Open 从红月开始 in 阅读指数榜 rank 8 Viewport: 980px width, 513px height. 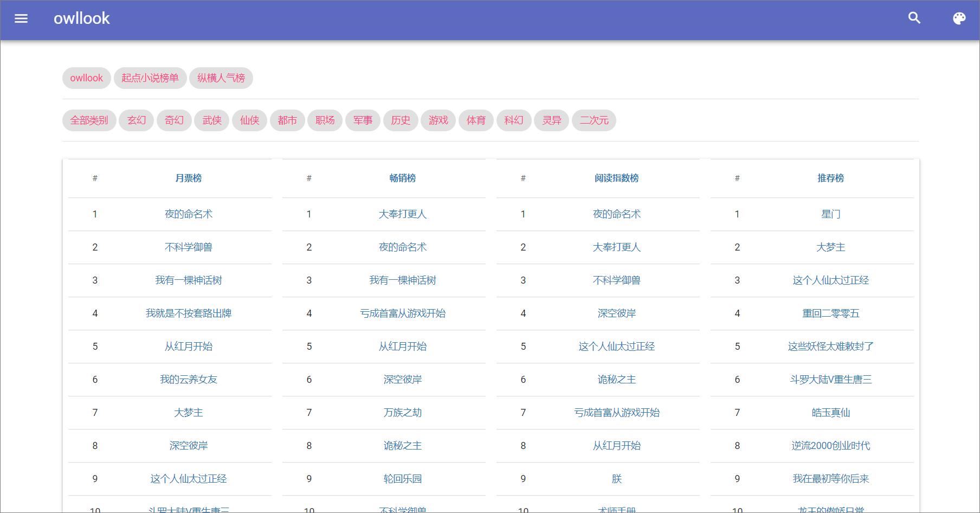[x=617, y=446]
